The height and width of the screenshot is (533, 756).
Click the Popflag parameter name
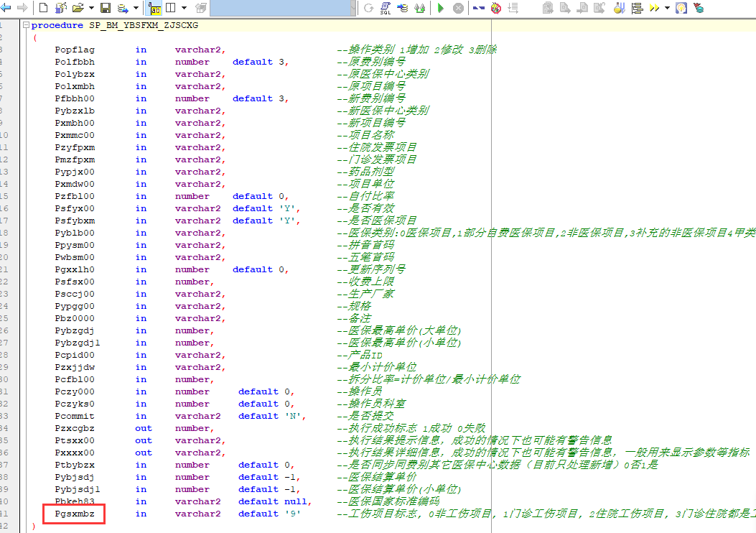pos(75,50)
